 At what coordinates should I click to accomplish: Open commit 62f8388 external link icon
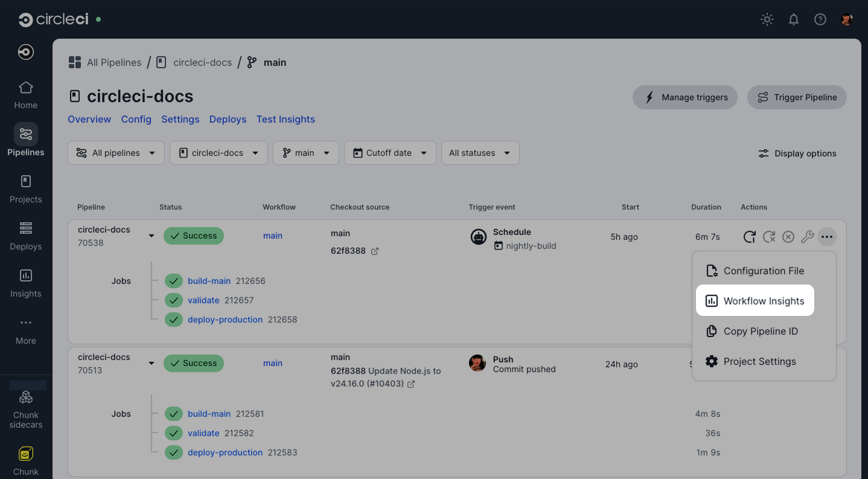pos(375,251)
